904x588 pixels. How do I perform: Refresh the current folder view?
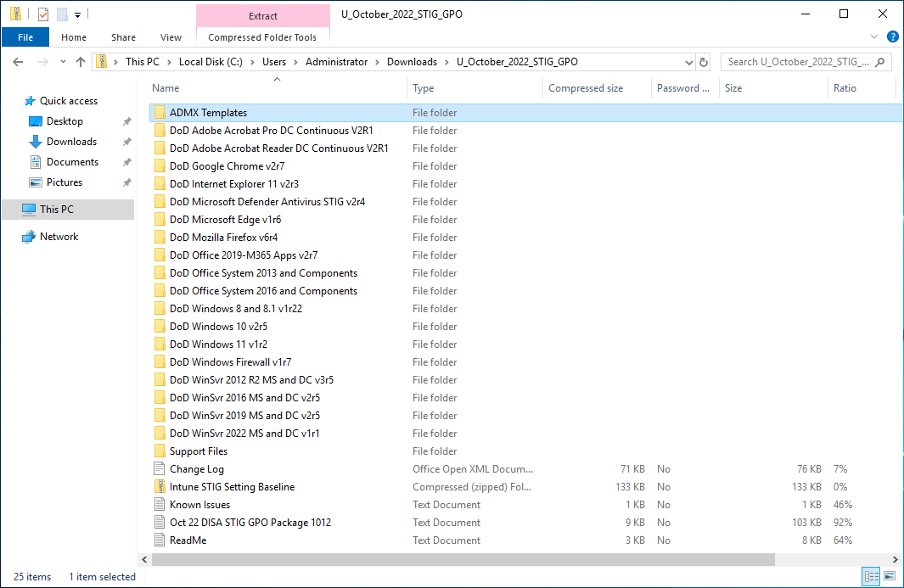point(703,62)
